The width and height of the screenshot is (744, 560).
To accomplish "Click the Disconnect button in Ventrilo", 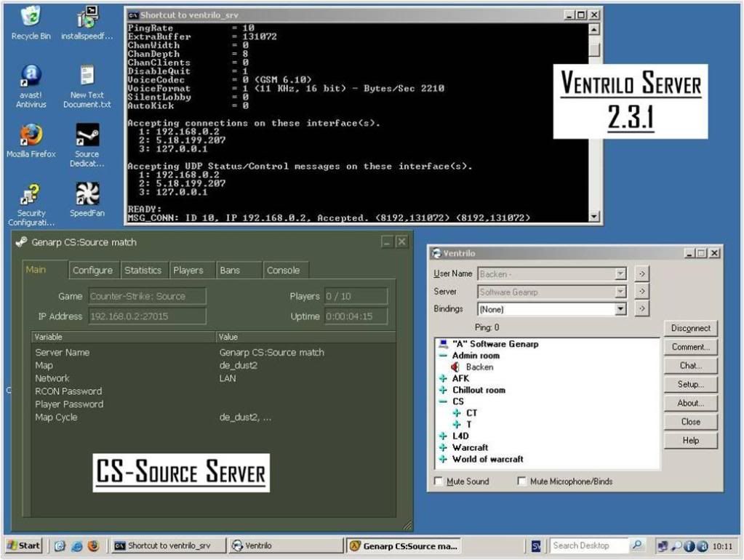I will [690, 328].
